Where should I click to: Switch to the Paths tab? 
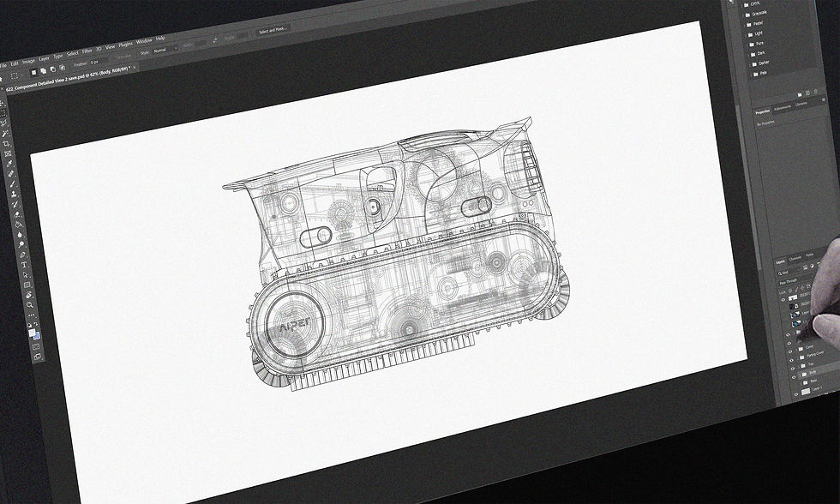[x=809, y=255]
